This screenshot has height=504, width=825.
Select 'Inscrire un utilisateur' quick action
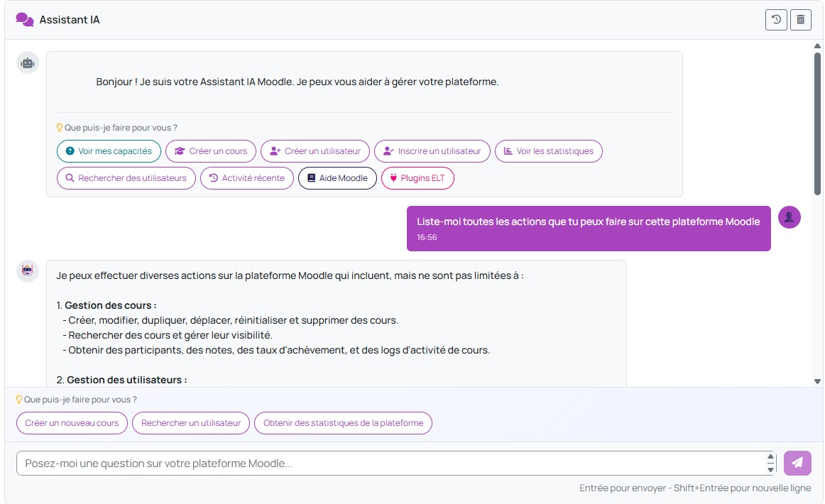(432, 151)
